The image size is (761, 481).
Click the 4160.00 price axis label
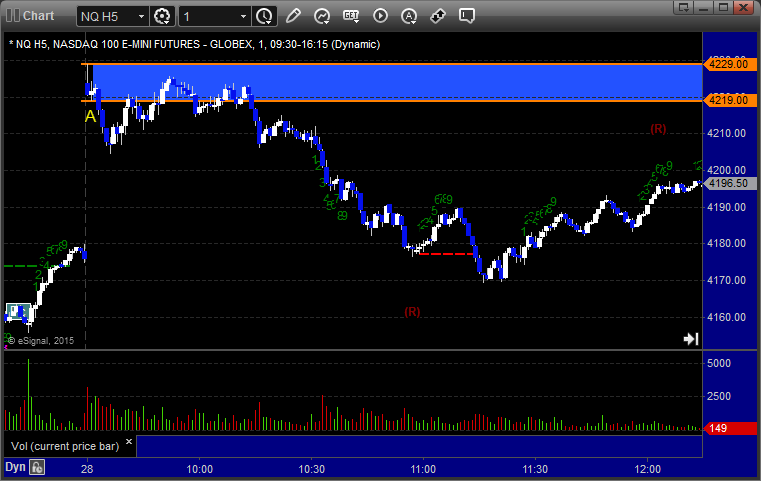coord(727,317)
